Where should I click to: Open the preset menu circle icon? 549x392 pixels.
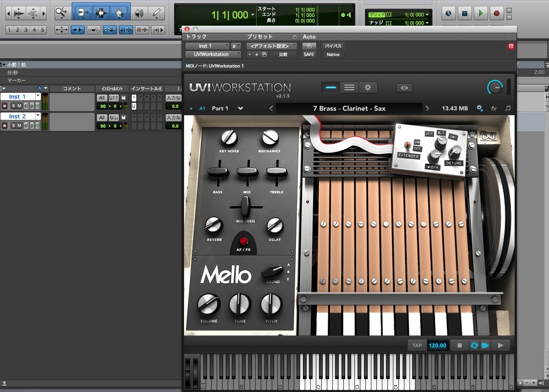294,37
